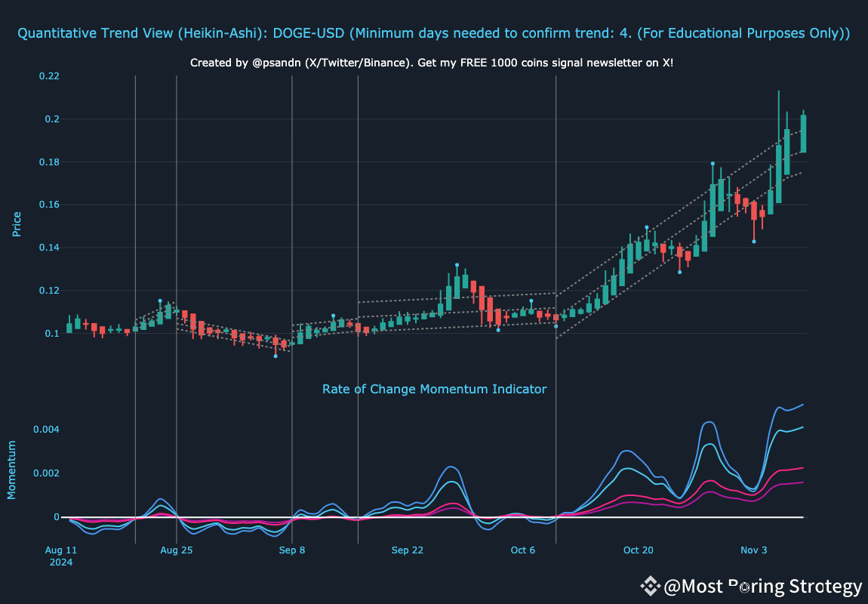The height and width of the screenshot is (604, 868).
Task: Click the 0 momentum axis tick
Action: click(57, 517)
